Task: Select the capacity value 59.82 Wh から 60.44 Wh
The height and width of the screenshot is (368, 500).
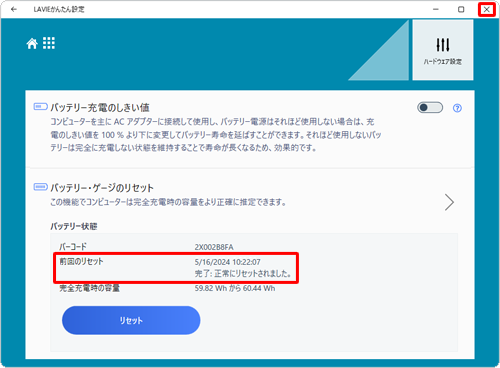Action: tap(235, 288)
